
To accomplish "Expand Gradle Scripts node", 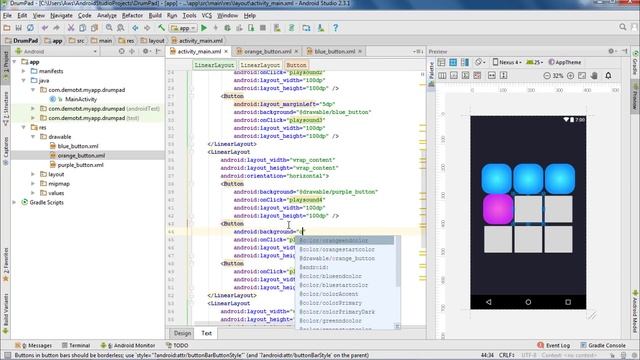I will (15, 202).
